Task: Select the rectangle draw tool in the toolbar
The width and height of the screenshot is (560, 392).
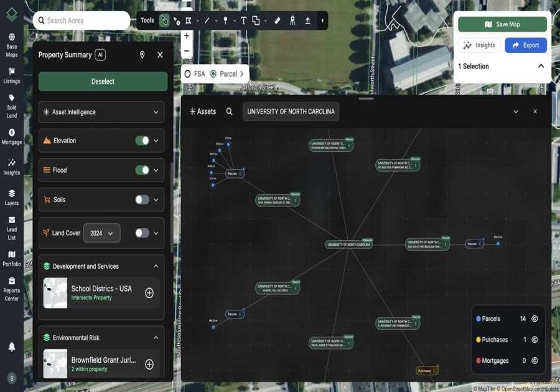Action: pos(188,21)
